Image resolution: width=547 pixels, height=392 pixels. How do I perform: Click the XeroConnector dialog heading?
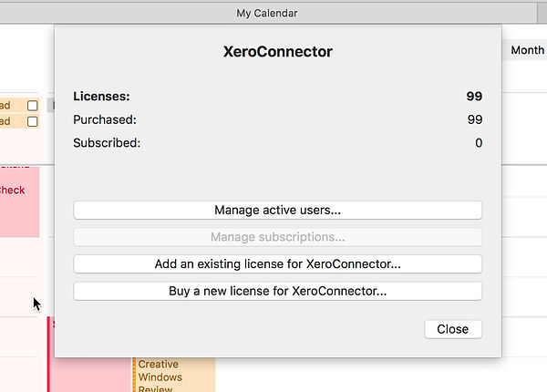278,52
